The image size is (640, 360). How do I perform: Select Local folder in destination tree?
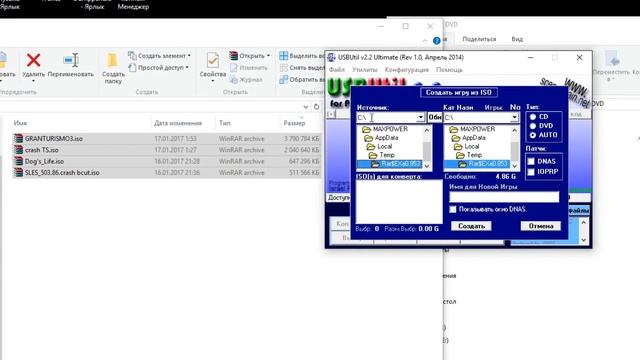coord(467,146)
